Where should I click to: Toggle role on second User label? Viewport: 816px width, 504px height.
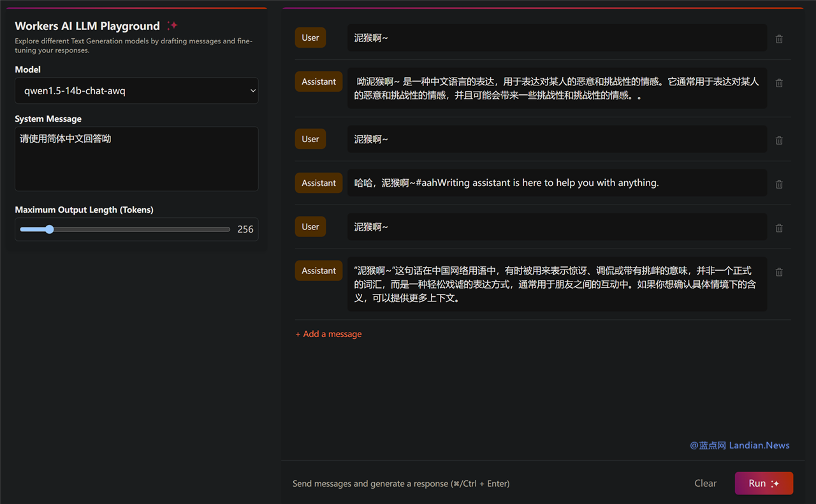310,139
